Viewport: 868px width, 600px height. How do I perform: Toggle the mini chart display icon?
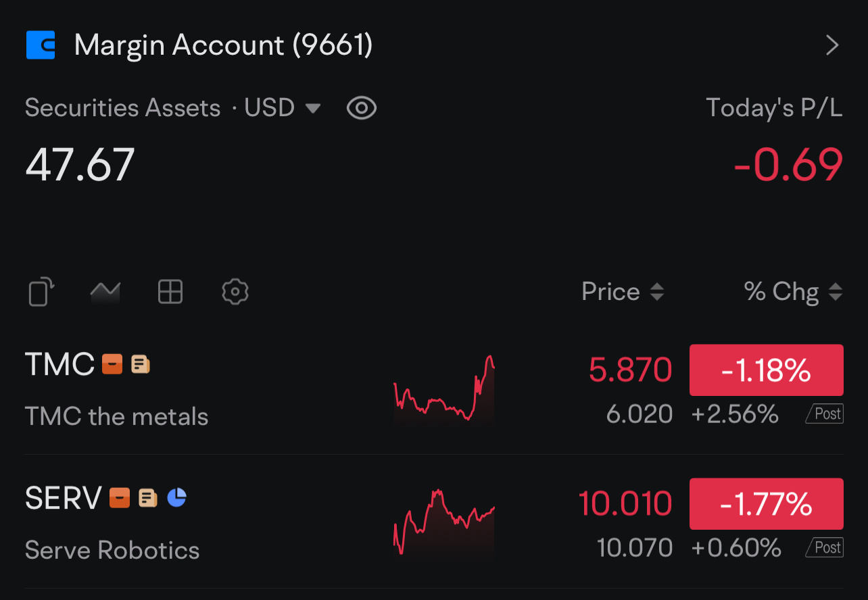pos(105,292)
